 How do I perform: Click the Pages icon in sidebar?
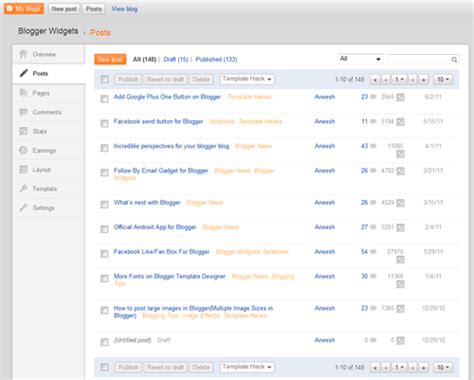[23, 93]
